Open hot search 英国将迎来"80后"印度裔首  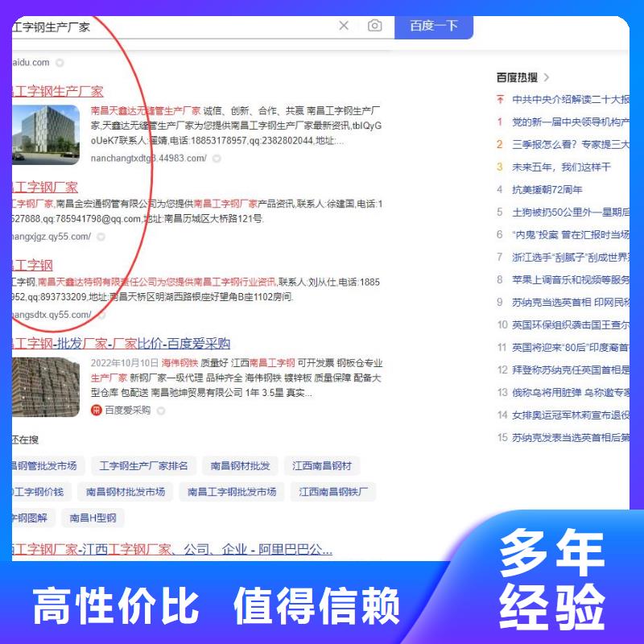[x=571, y=348]
